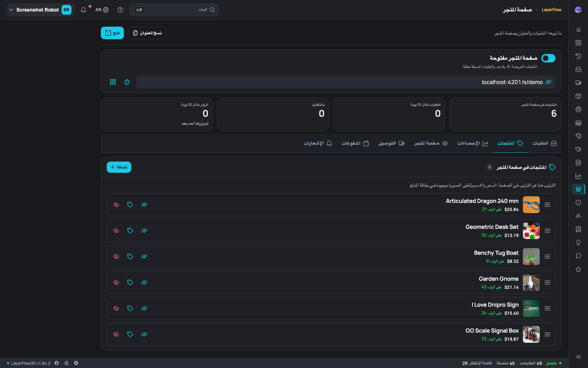Click the Facebook icon in the status bar
Screen dimensions: 588x368
(x=56, y=363)
